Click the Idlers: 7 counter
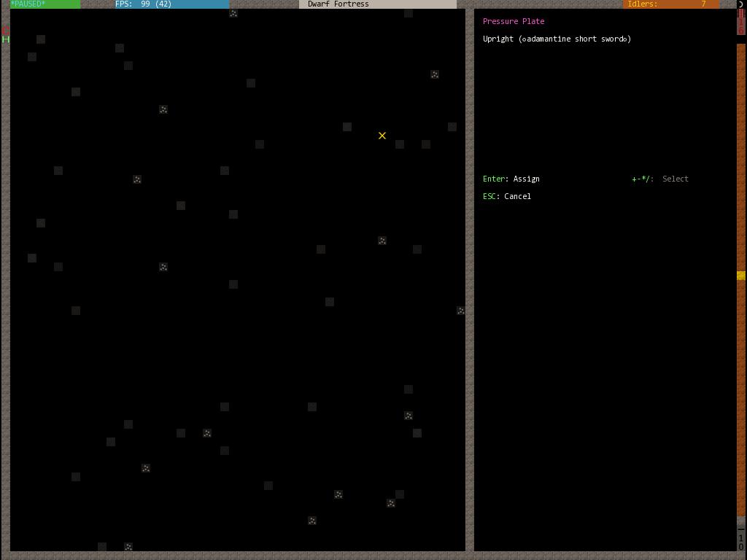The height and width of the screenshot is (560, 747). [x=671, y=4]
